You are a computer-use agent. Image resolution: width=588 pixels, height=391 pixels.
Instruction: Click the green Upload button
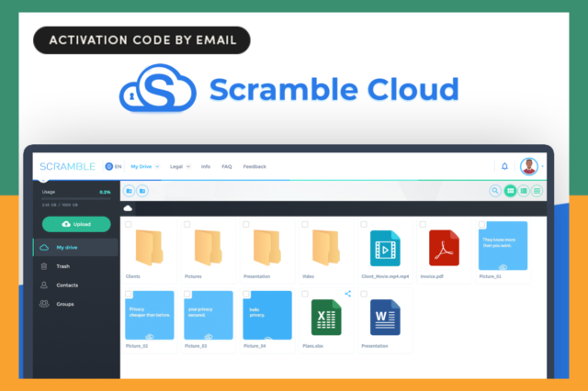point(76,224)
